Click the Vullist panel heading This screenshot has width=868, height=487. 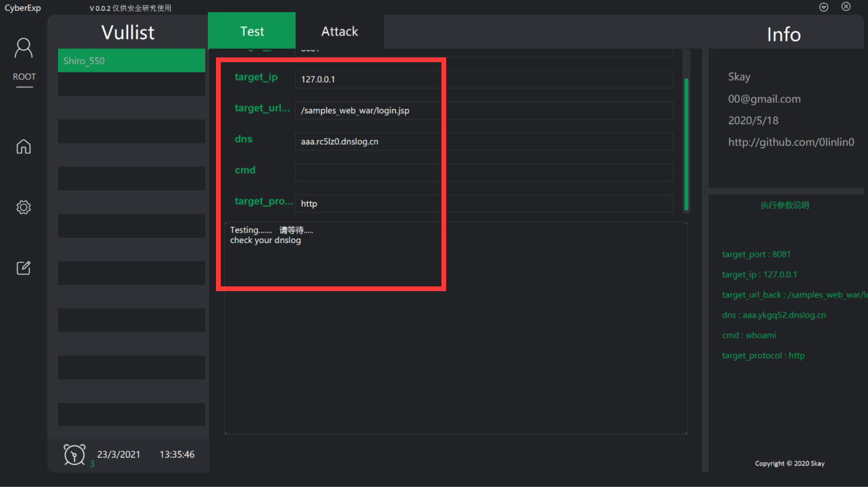(128, 32)
